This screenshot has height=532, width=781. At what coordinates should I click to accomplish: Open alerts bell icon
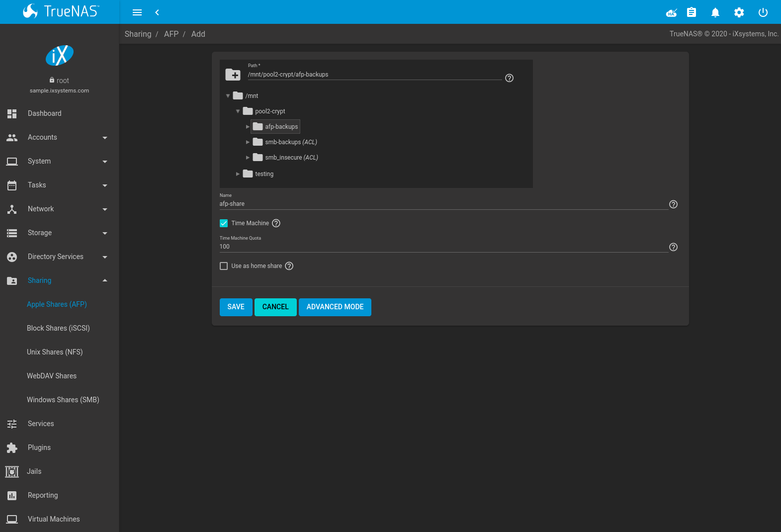[715, 12]
